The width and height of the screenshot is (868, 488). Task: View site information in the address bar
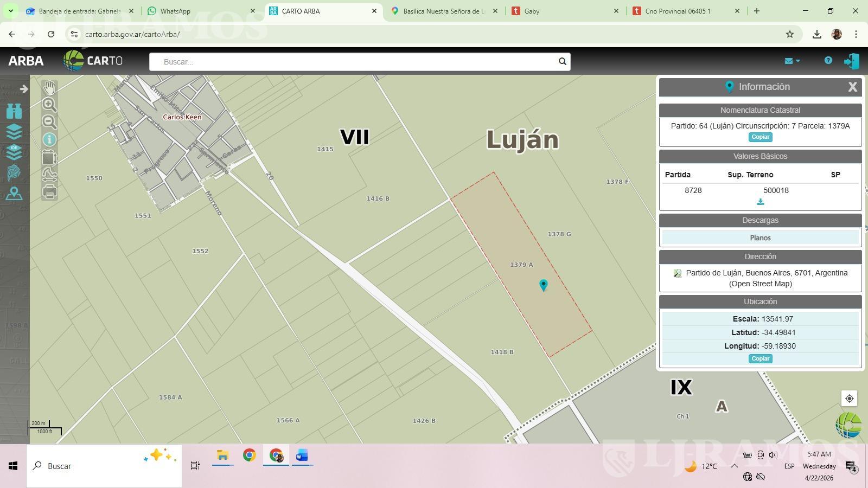pos(74,34)
